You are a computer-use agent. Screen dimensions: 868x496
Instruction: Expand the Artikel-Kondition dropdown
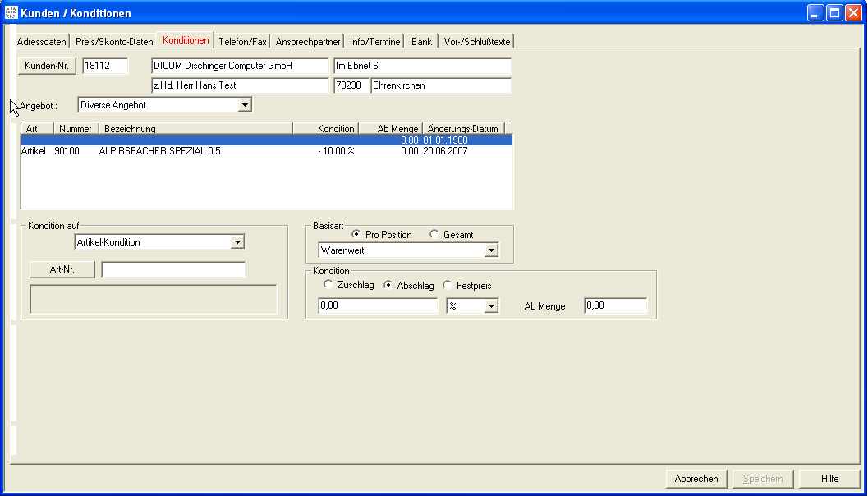click(x=237, y=242)
